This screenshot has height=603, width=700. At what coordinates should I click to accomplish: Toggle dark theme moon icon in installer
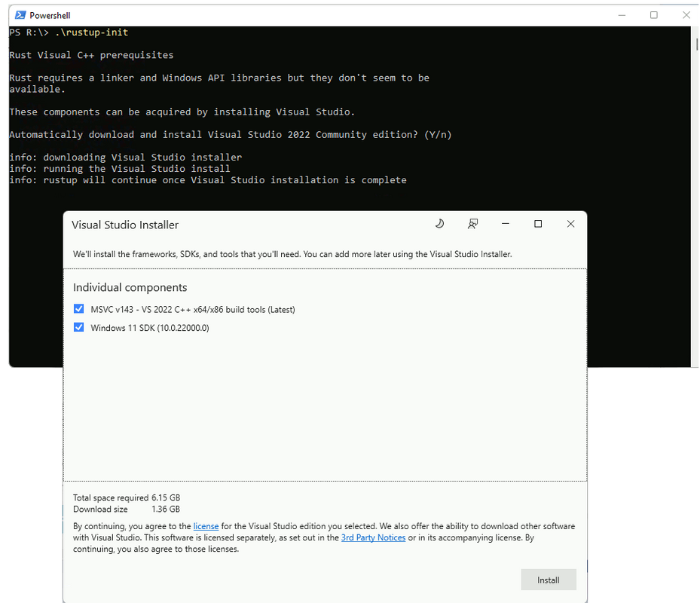(440, 224)
